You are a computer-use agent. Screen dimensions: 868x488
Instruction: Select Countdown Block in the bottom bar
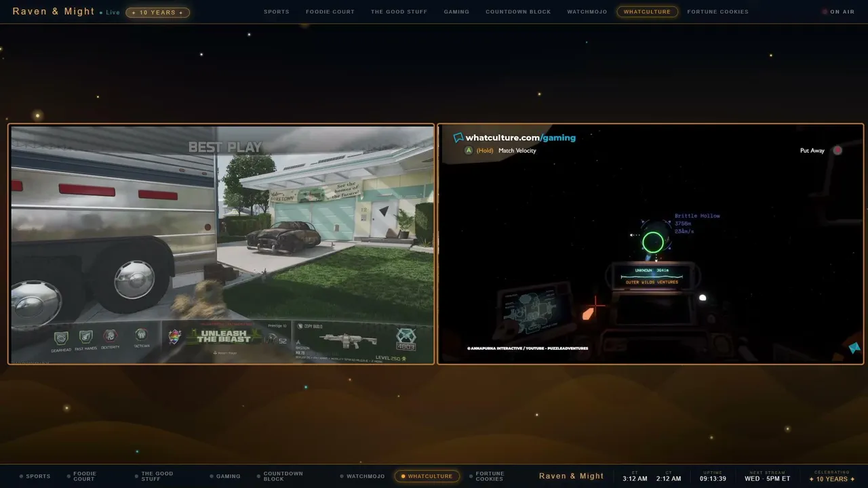pyautogui.click(x=280, y=476)
